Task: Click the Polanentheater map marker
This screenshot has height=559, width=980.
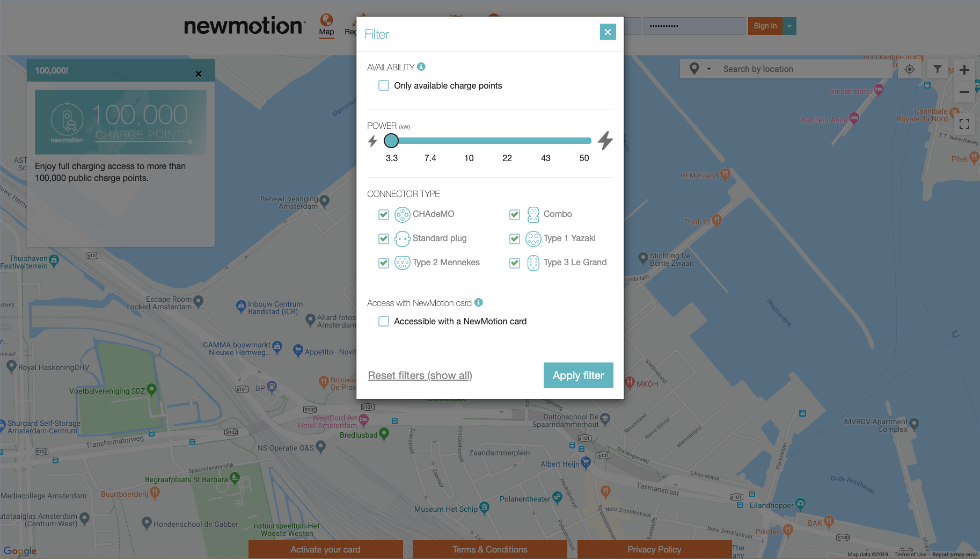Action: click(557, 498)
